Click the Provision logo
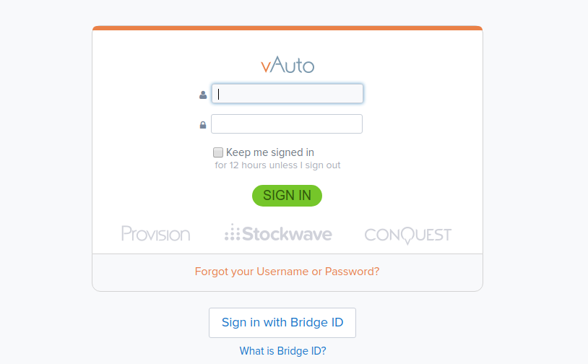 [x=155, y=234]
